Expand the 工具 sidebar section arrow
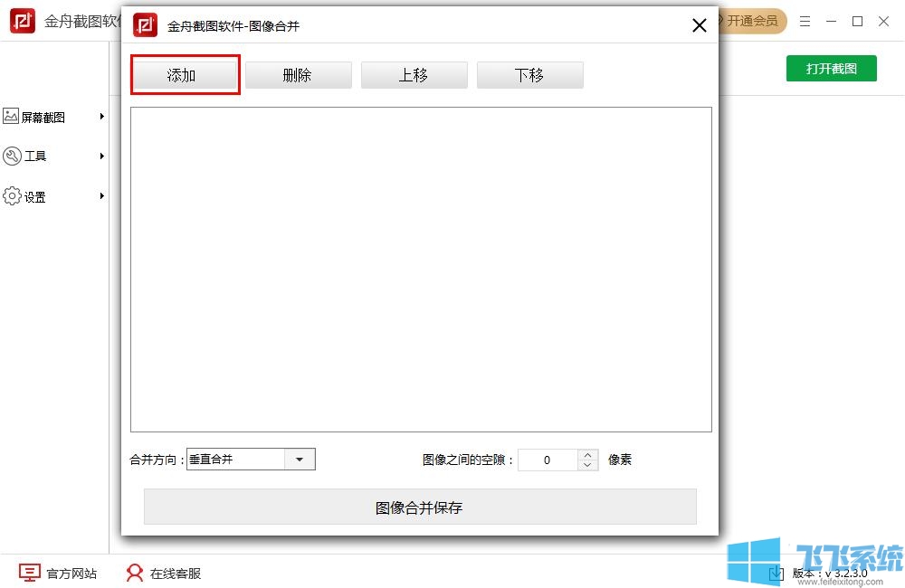Screen dimensions: 905x588 (x=101, y=156)
